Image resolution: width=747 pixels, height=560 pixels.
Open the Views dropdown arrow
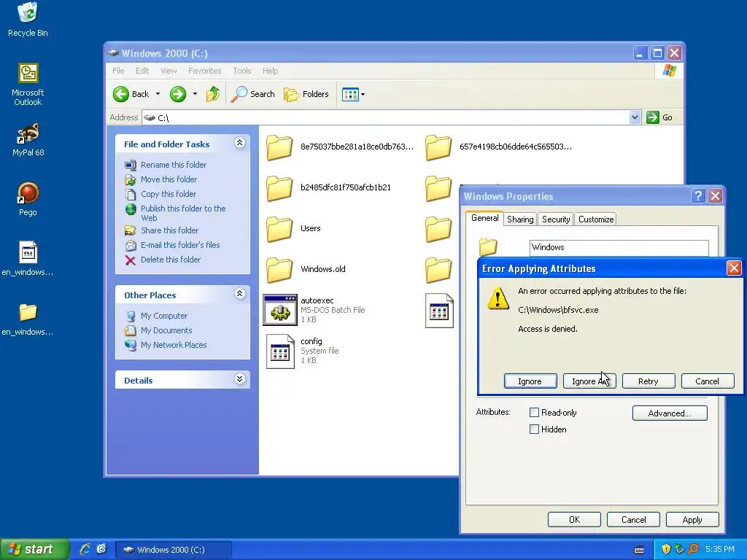(x=363, y=94)
